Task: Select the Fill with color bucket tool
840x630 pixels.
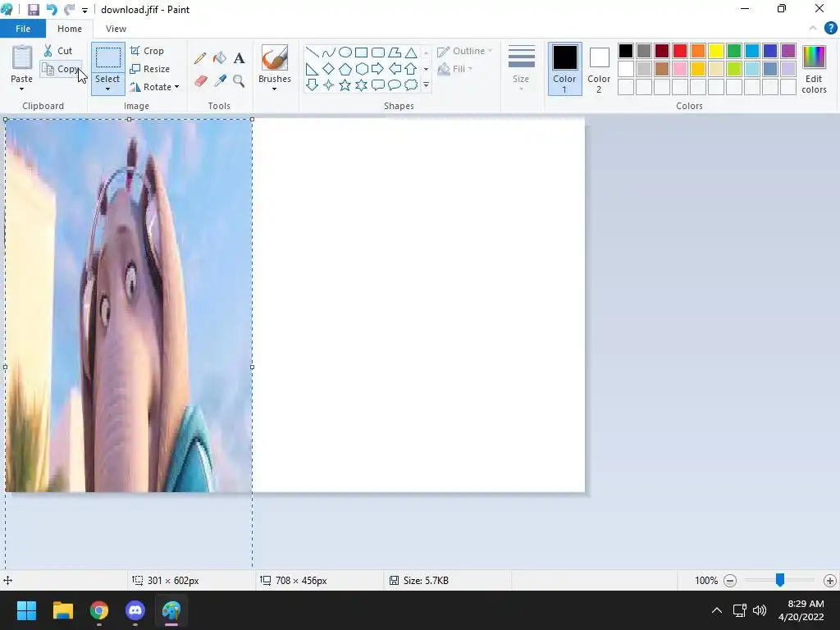Action: click(x=220, y=58)
